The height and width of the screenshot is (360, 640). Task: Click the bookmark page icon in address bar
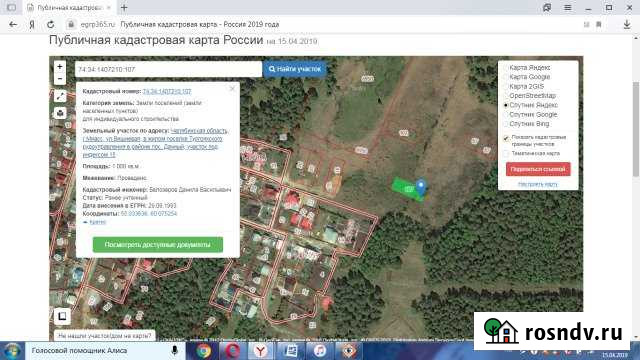pos(599,24)
